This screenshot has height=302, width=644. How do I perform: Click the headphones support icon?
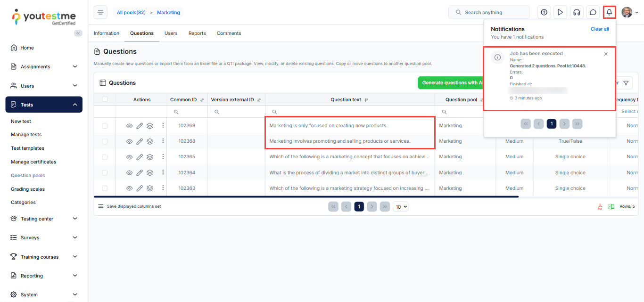pos(577,12)
